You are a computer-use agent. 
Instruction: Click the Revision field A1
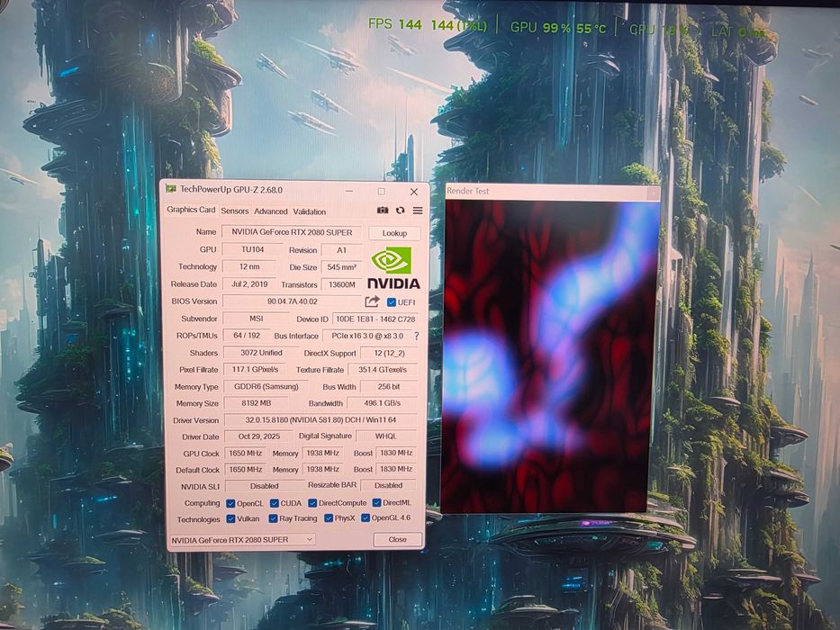342,250
